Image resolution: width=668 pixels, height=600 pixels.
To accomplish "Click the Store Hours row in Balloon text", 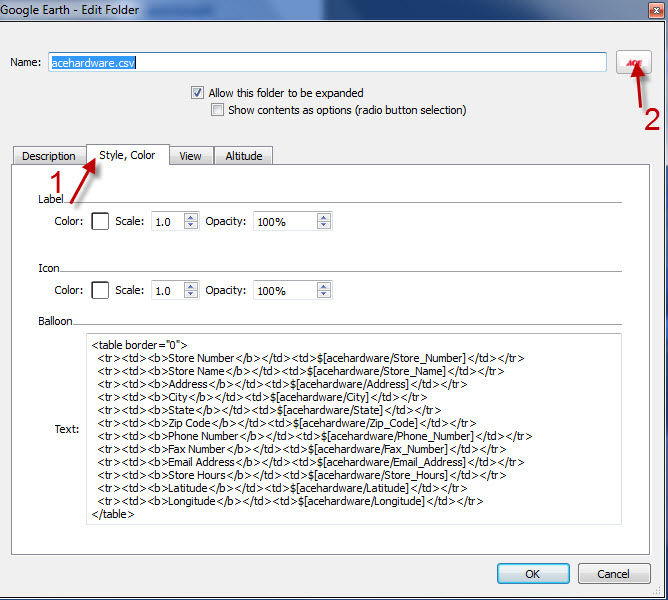I will tap(302, 475).
